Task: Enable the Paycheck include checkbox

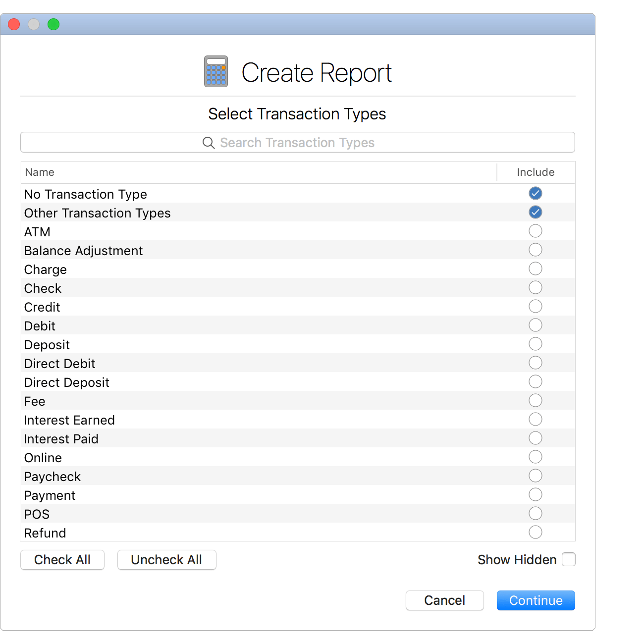Action: coord(536,476)
